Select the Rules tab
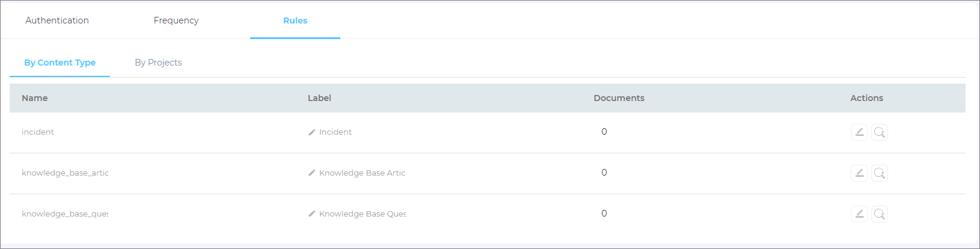Image resolution: width=980 pixels, height=249 pixels. coord(295,20)
